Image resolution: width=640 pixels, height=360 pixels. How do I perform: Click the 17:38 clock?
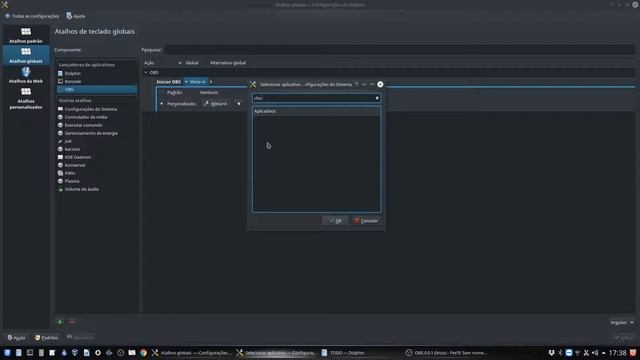pyautogui.click(x=617, y=353)
